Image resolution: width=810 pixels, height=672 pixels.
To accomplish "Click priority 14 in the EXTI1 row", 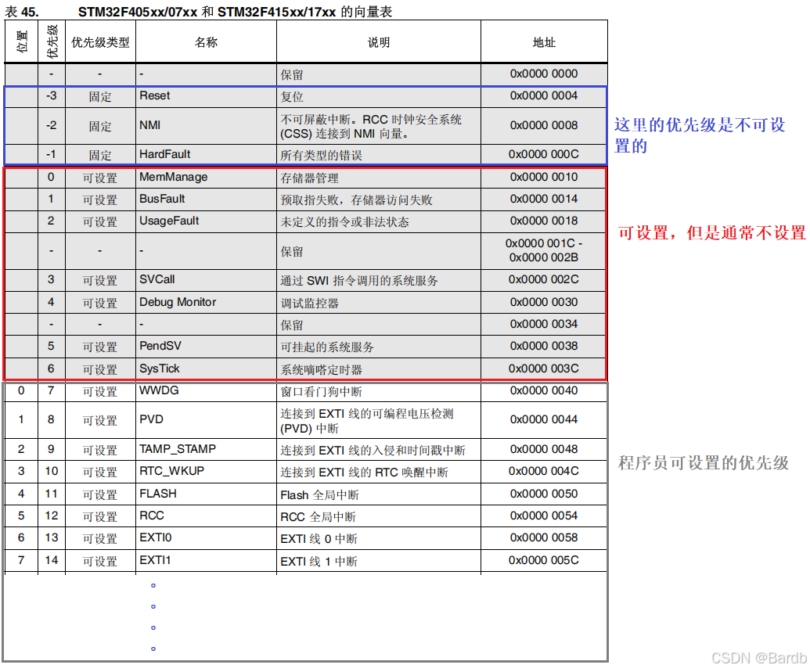I will [51, 560].
